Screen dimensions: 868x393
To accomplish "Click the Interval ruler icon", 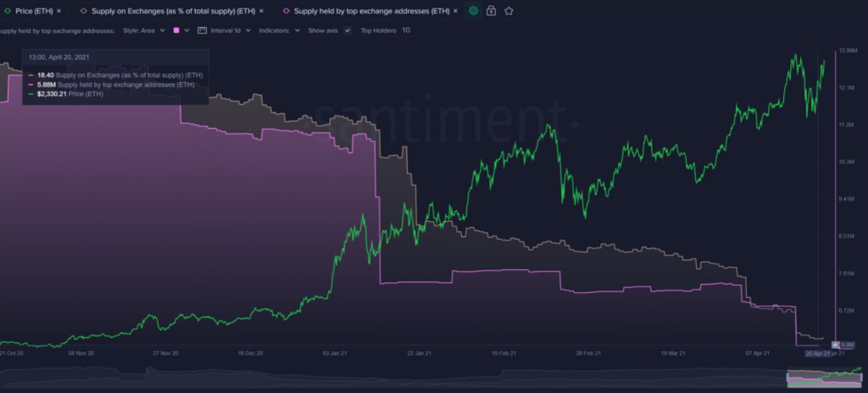I will click(202, 30).
